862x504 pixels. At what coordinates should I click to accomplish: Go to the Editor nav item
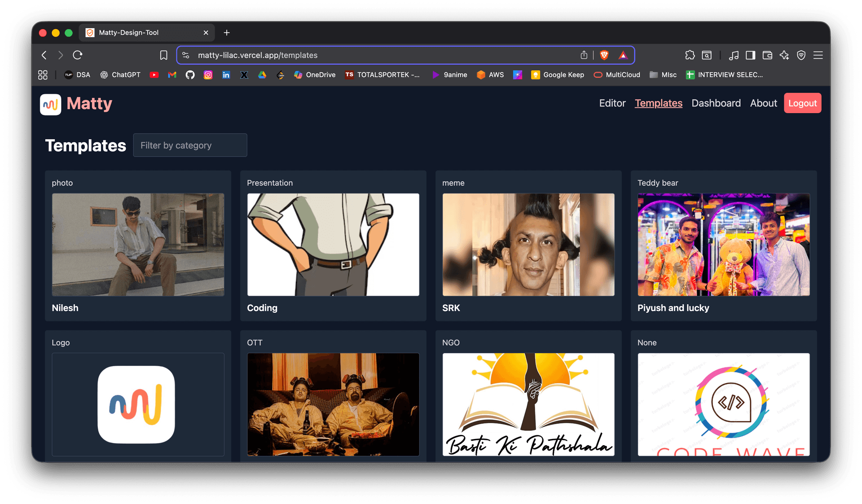click(x=612, y=103)
